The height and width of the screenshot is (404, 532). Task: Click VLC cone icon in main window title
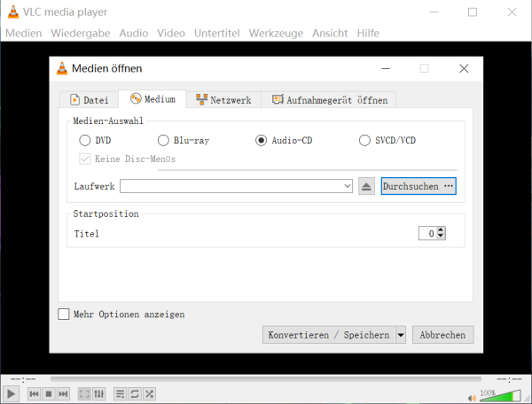click(13, 12)
